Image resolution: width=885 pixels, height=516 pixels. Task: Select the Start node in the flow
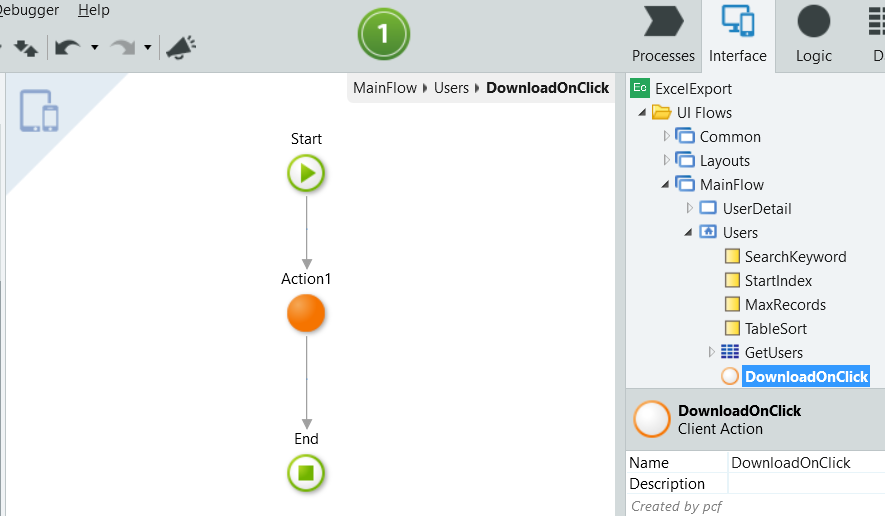(x=306, y=174)
